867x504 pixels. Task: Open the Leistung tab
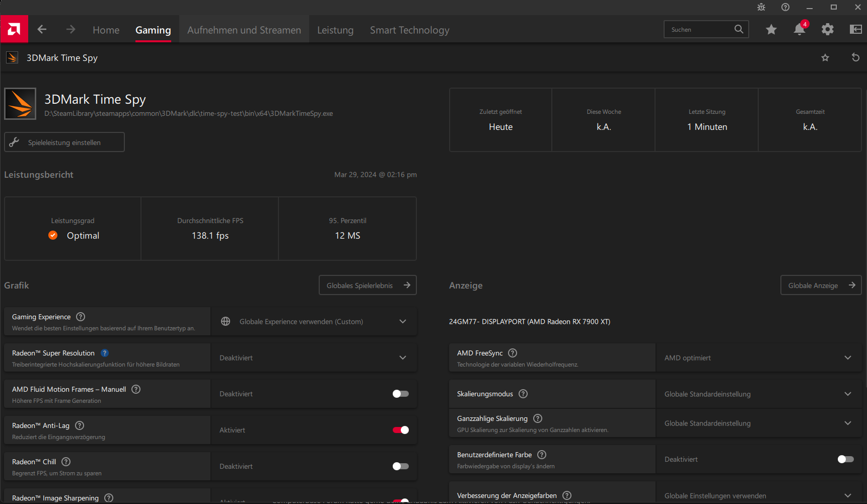(335, 30)
